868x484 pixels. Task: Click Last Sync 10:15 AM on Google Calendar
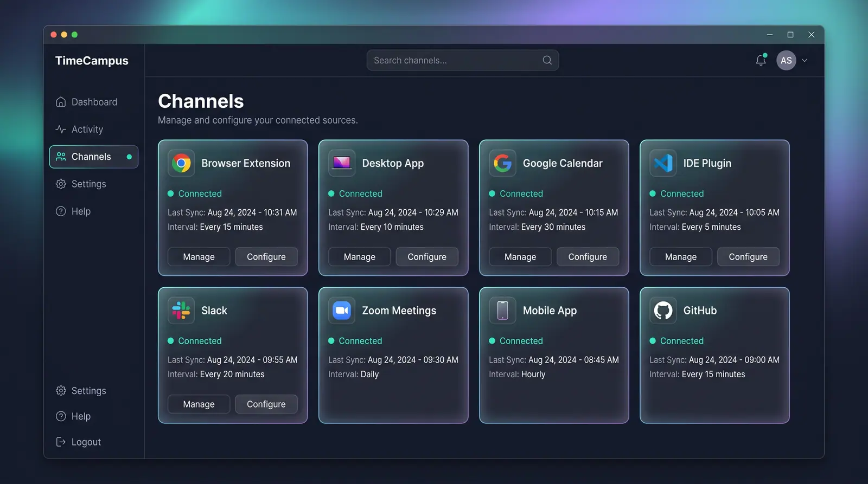[553, 212]
